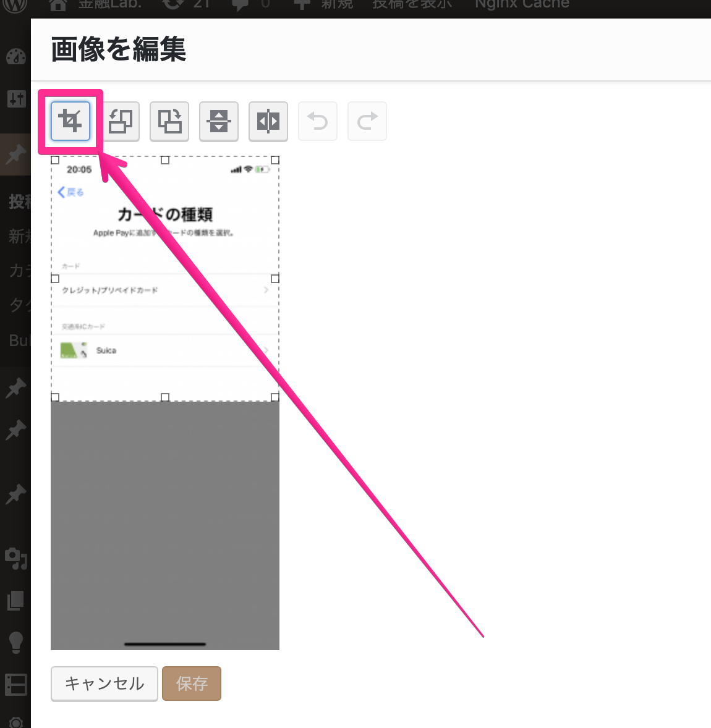Click the Suica row in image preview

pos(165,350)
